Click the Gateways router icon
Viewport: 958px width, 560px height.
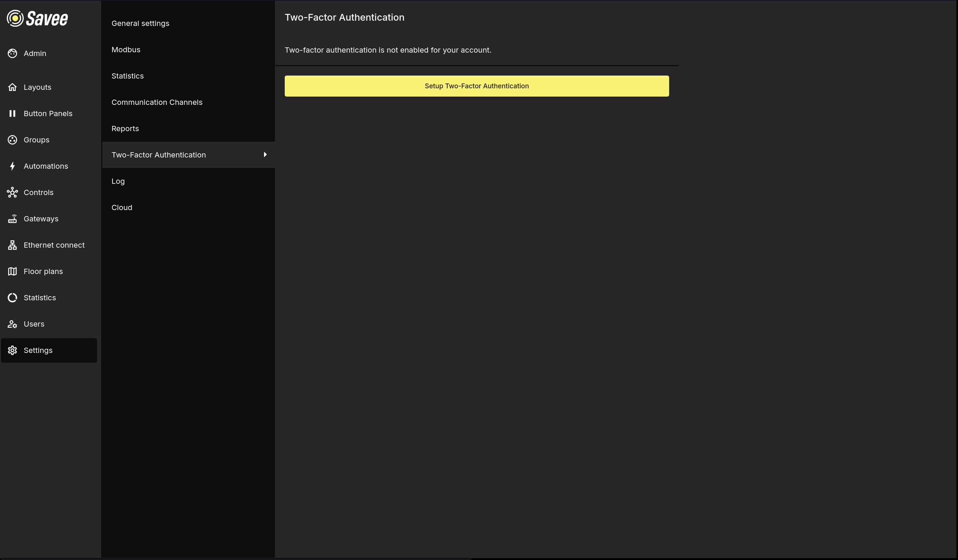tap(12, 219)
